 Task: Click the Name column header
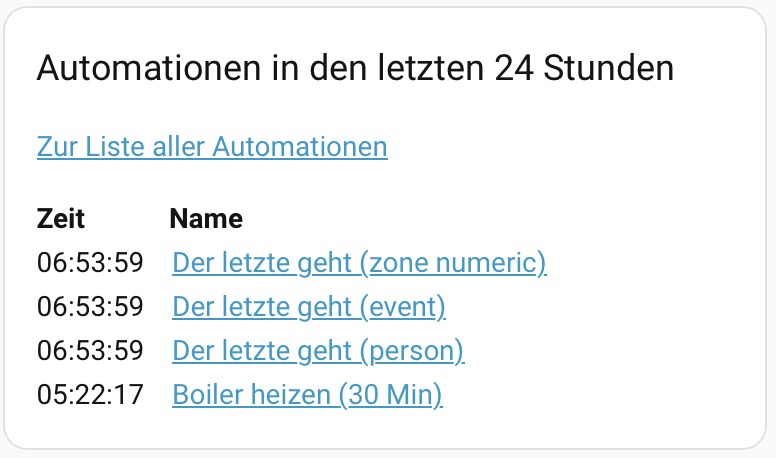coord(206,218)
